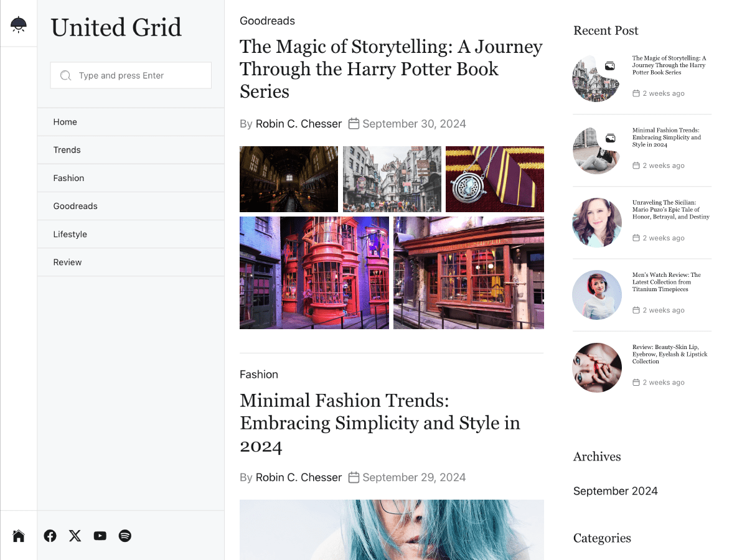The image size is (747, 560).
Task: Select Trends in the sidebar menu
Action: click(67, 150)
